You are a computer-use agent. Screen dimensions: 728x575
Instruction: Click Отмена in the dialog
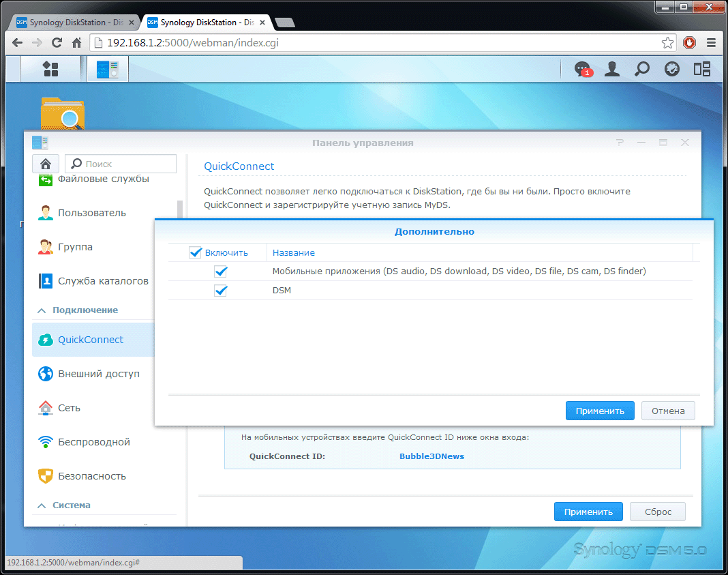(668, 411)
